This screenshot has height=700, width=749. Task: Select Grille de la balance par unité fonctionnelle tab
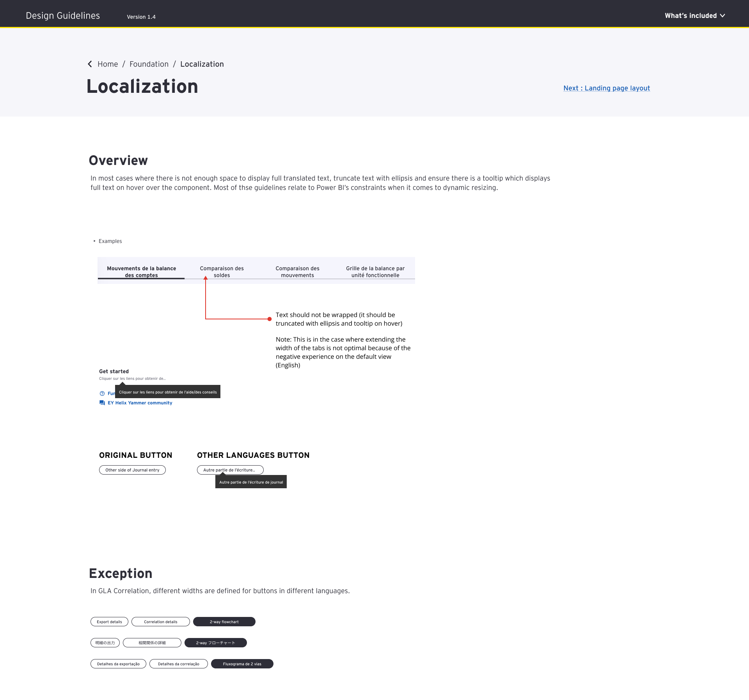click(375, 271)
